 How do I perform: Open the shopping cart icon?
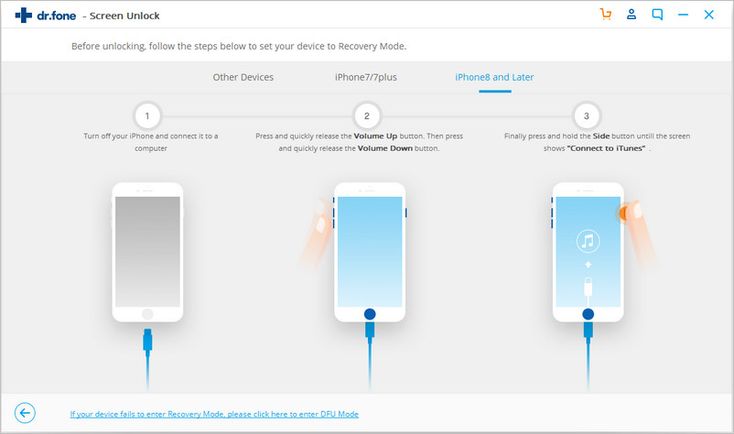pos(606,15)
